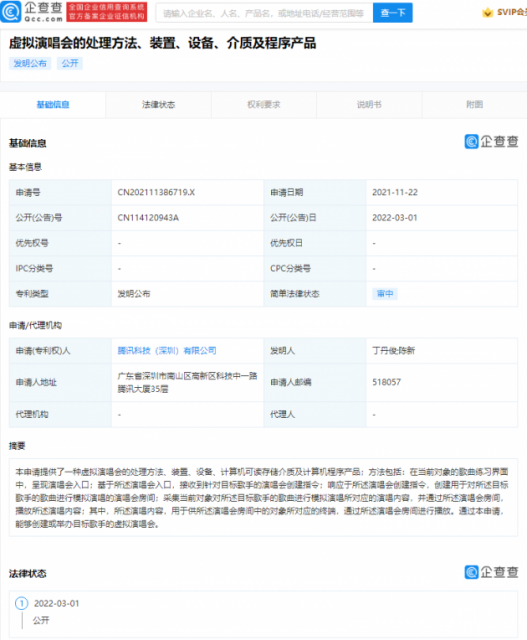Click the 企查查 watermark logo beside 基础信息
This screenshot has width=527, height=640.
click(491, 142)
